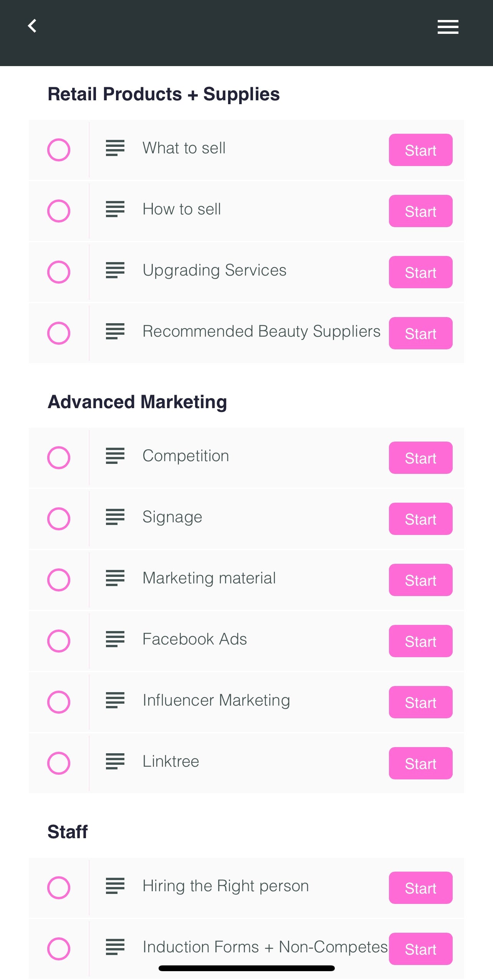The height and width of the screenshot is (980, 493).
Task: Tap the back arrow icon
Action: (32, 26)
